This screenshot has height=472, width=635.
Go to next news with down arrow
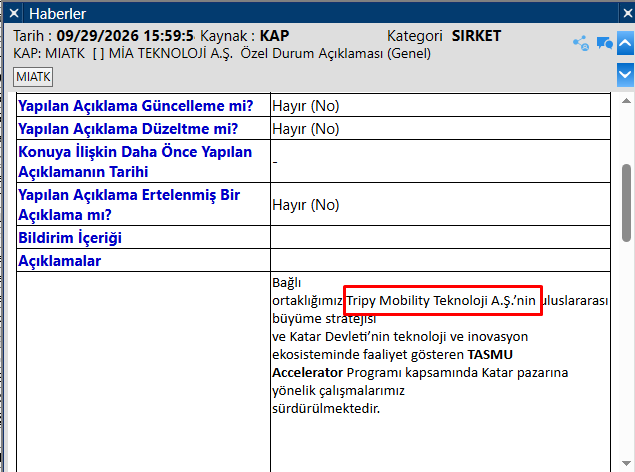click(x=625, y=74)
